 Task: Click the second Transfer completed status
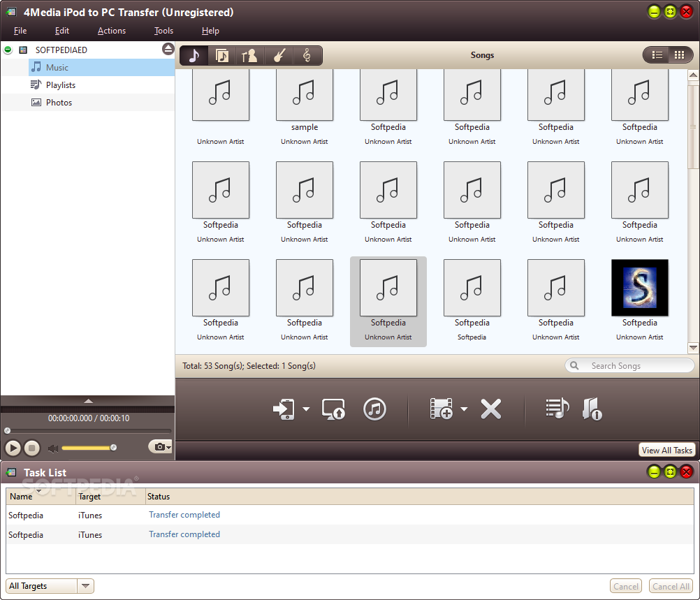(184, 534)
